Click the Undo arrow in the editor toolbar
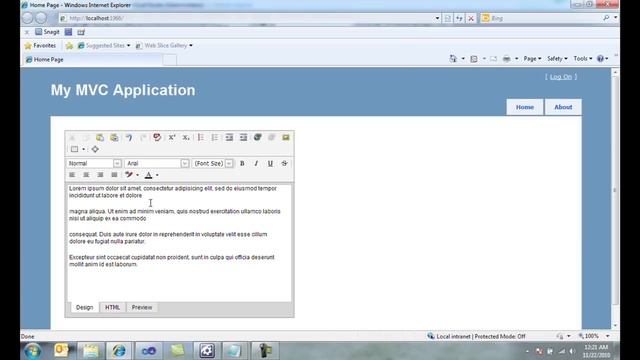This screenshot has height=360, width=640. point(129,138)
